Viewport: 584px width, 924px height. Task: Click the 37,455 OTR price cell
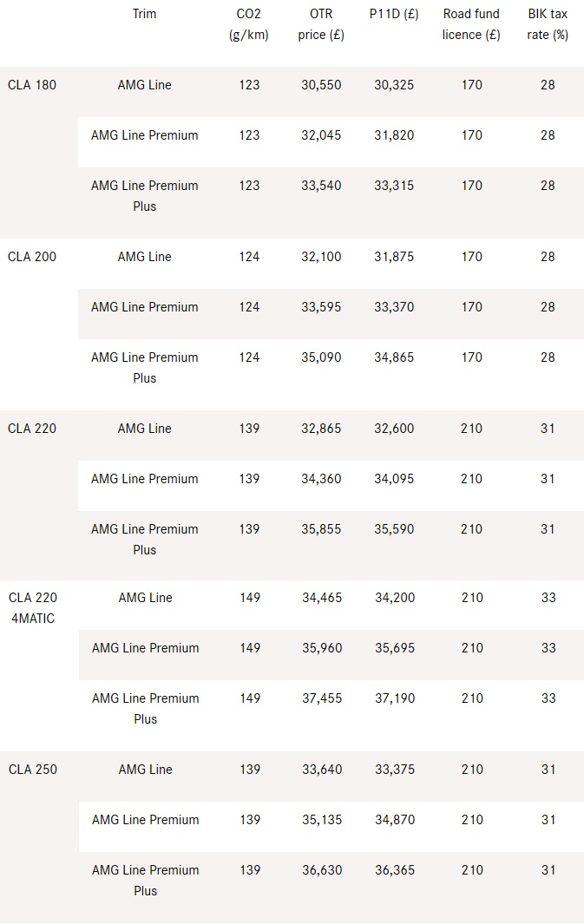click(322, 698)
